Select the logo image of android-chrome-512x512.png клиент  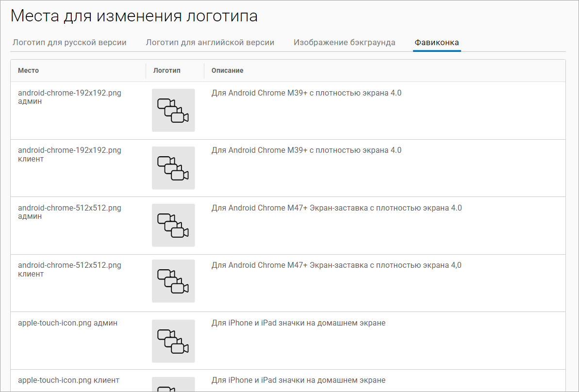click(173, 281)
